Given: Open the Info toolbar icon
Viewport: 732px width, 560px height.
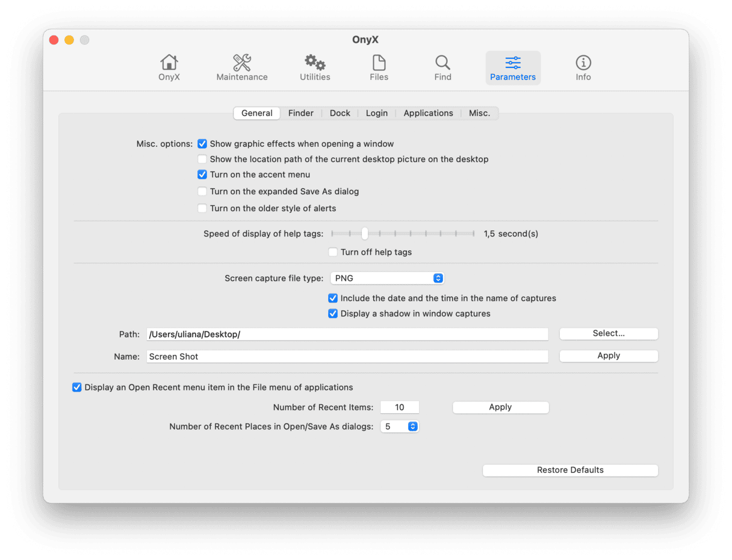Looking at the screenshot, I should (x=583, y=63).
